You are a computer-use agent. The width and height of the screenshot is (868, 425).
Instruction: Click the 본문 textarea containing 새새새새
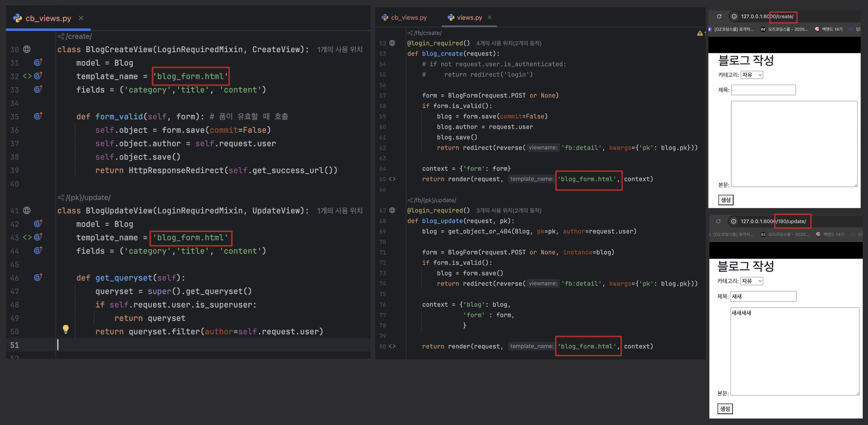794,351
